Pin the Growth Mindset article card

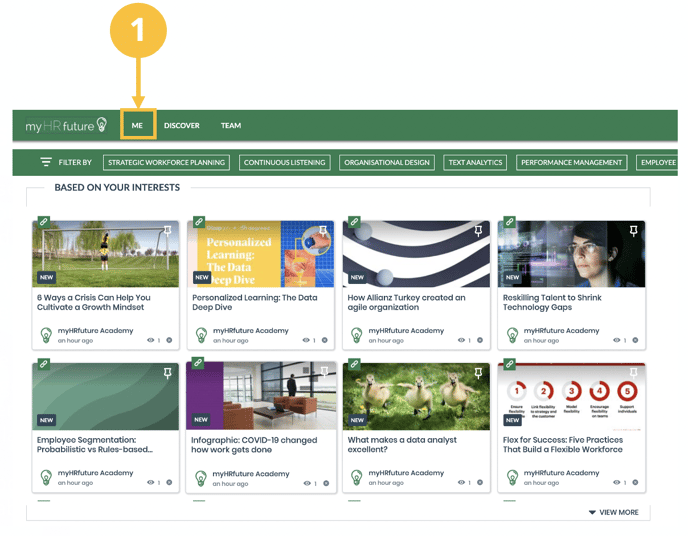[x=168, y=231]
